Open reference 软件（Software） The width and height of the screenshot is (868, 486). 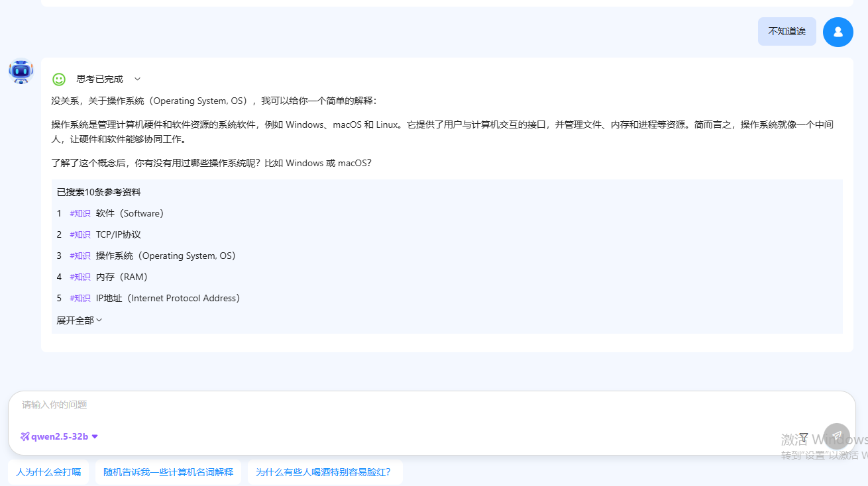pos(130,213)
